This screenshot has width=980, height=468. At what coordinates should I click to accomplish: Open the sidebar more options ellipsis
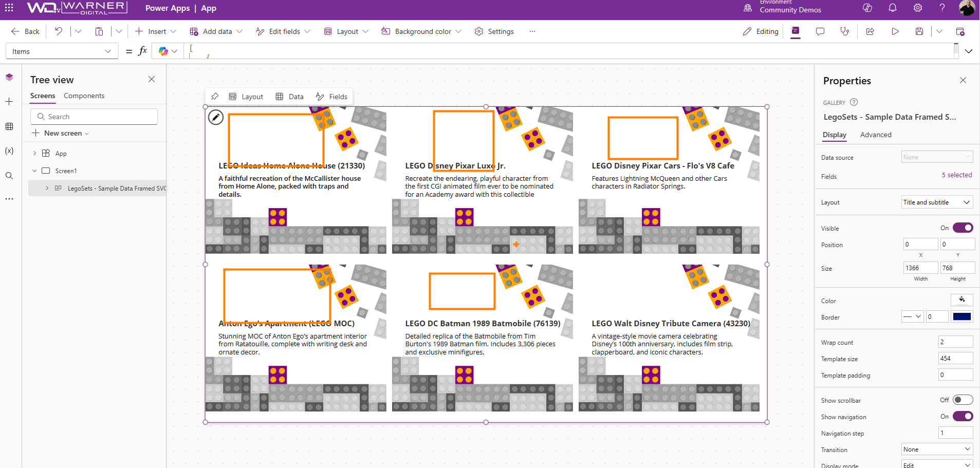(9, 199)
